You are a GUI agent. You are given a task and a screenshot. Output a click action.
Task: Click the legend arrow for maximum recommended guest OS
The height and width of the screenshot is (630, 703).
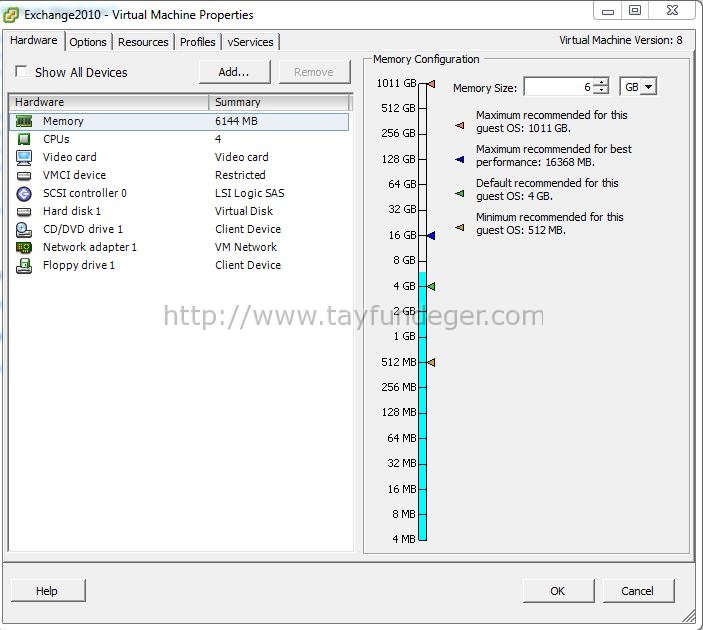(x=460, y=126)
